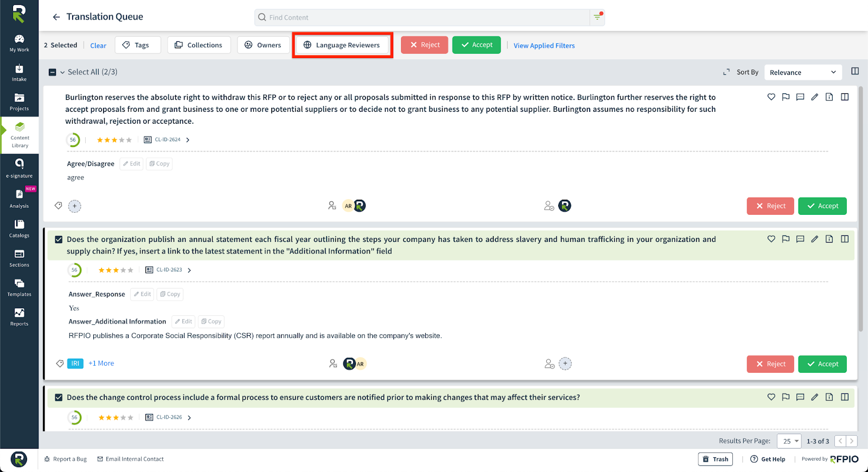Screen dimensions: 868x472
Task: Open the Tags bulk action
Action: point(138,45)
